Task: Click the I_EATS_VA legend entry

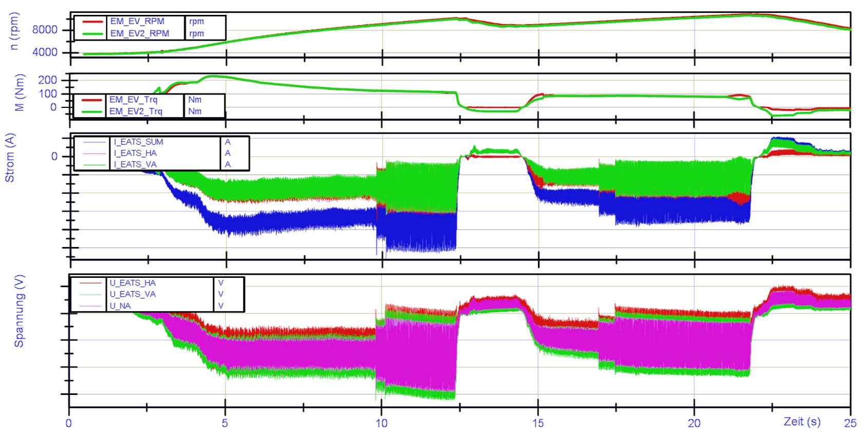Action: (x=135, y=165)
